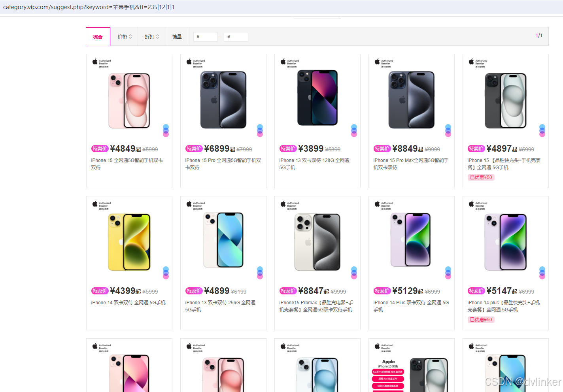Image resolution: width=563 pixels, height=392 pixels.
Task: Click 特卖价 badge next to ¥6899
Action: (x=194, y=149)
